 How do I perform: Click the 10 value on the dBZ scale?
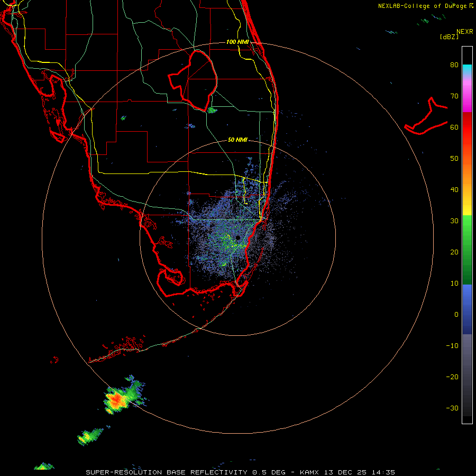(x=454, y=283)
